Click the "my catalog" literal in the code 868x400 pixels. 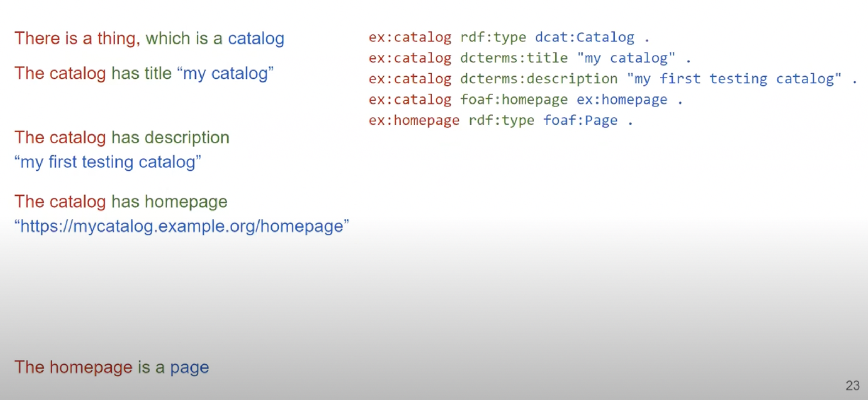coord(626,58)
